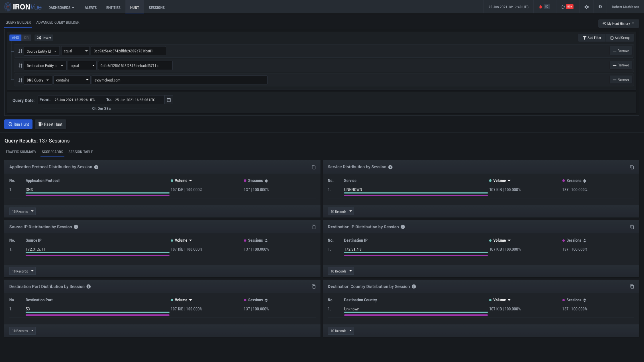Switch to the Session Table tab
Image resolution: width=644 pixels, height=362 pixels.
click(81, 152)
